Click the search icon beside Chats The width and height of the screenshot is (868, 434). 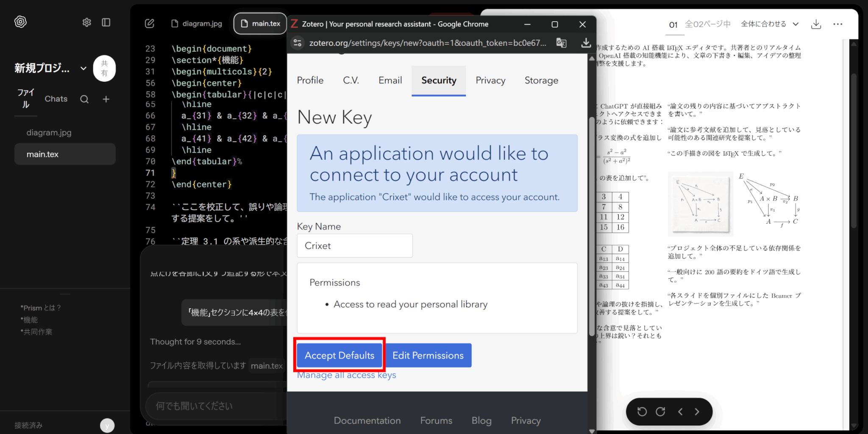click(84, 99)
